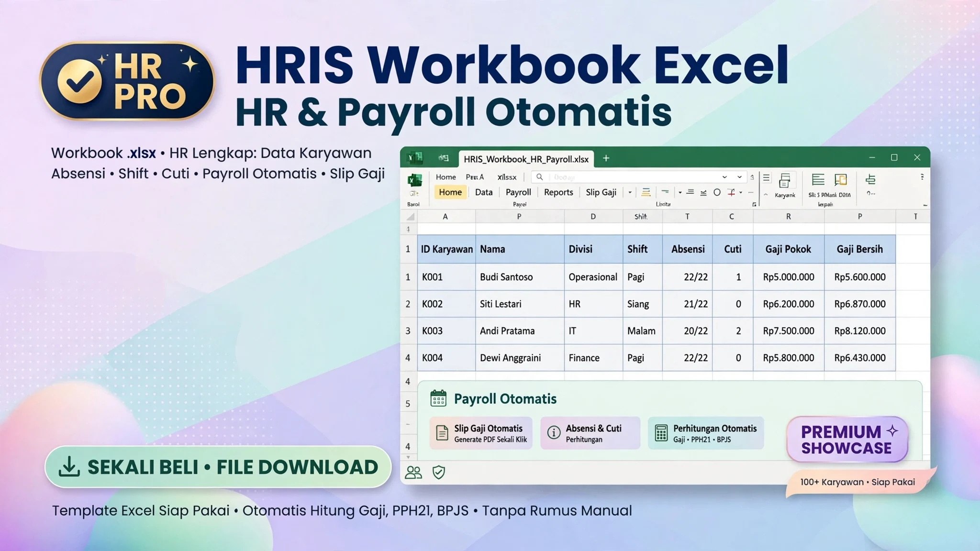Image resolution: width=980 pixels, height=551 pixels.
Task: Click the info icon on Absensi & Cuti
Action: pos(554,432)
